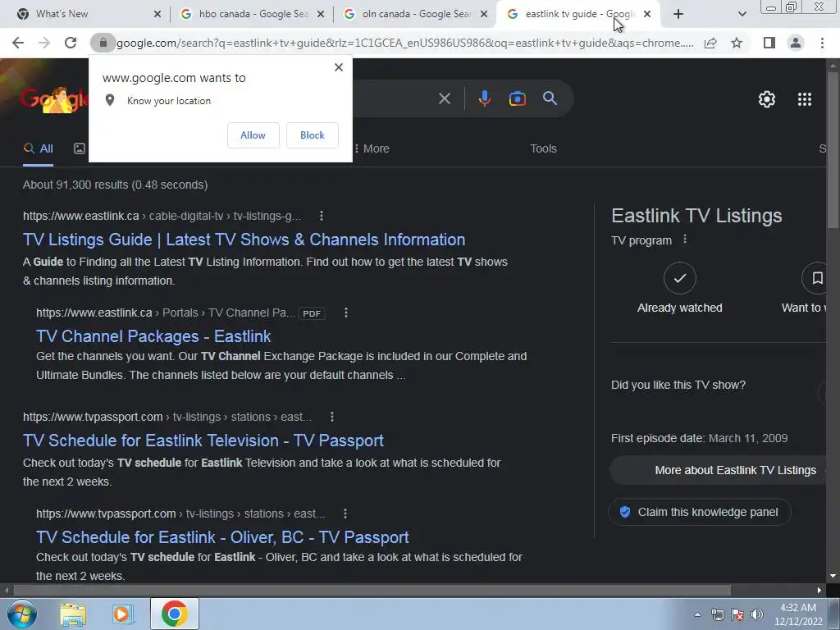Open the volume speaker tray icon
Image resolution: width=840 pixels, height=630 pixels.
757,614
